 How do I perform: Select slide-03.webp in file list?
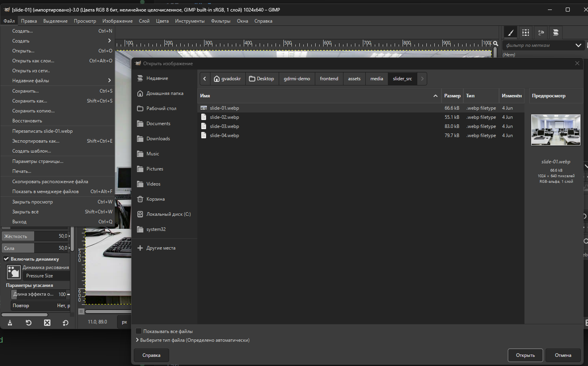(224, 126)
